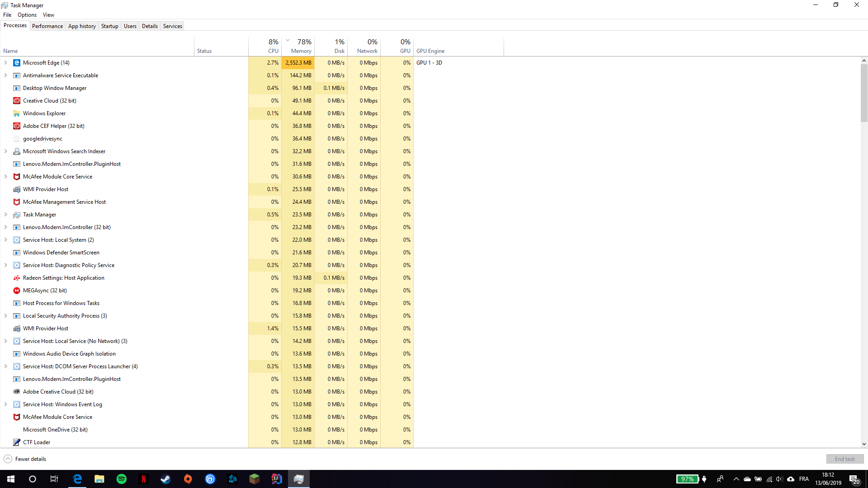This screenshot has height=488, width=868.
Task: Expand Lenovo.Modern.ImController (32 bit) group
Action: point(6,227)
